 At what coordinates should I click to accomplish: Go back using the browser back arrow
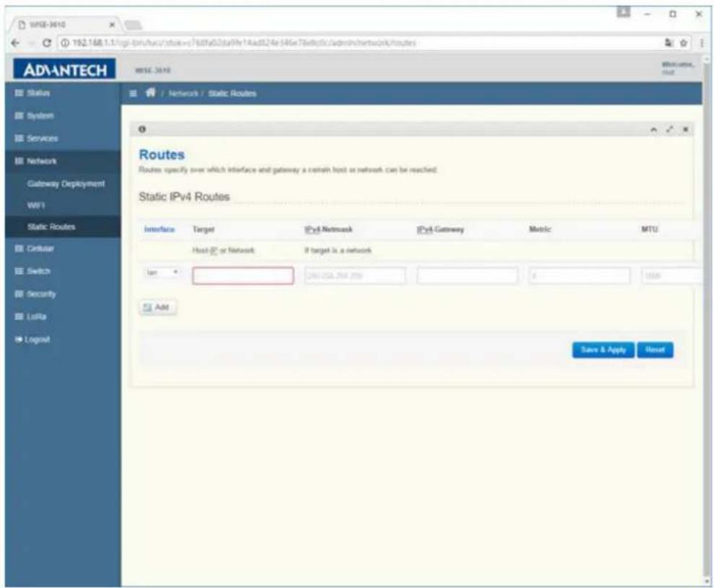(x=15, y=43)
